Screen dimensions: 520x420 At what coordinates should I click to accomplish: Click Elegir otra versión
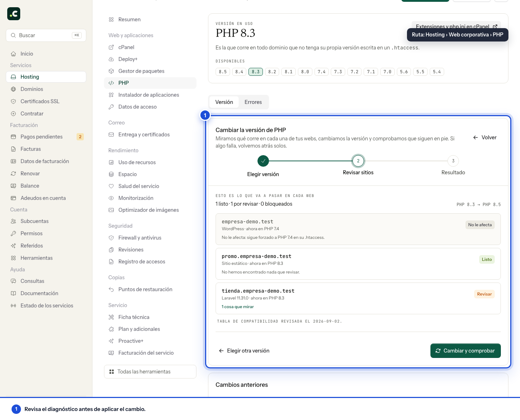pyautogui.click(x=244, y=351)
